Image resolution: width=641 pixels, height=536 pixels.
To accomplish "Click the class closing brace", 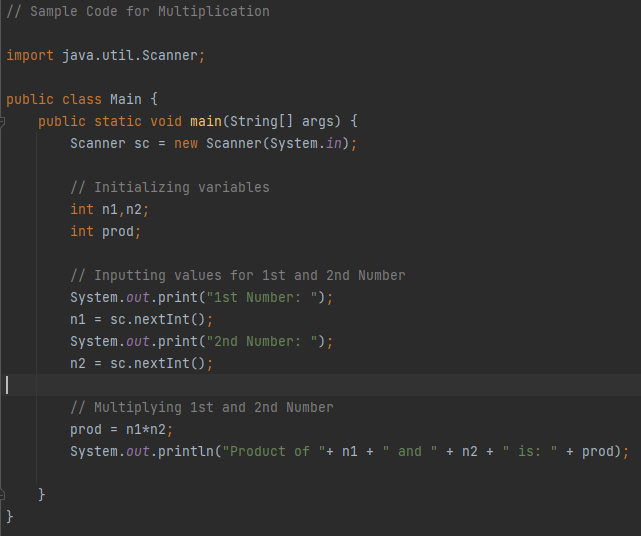I will click(10, 517).
